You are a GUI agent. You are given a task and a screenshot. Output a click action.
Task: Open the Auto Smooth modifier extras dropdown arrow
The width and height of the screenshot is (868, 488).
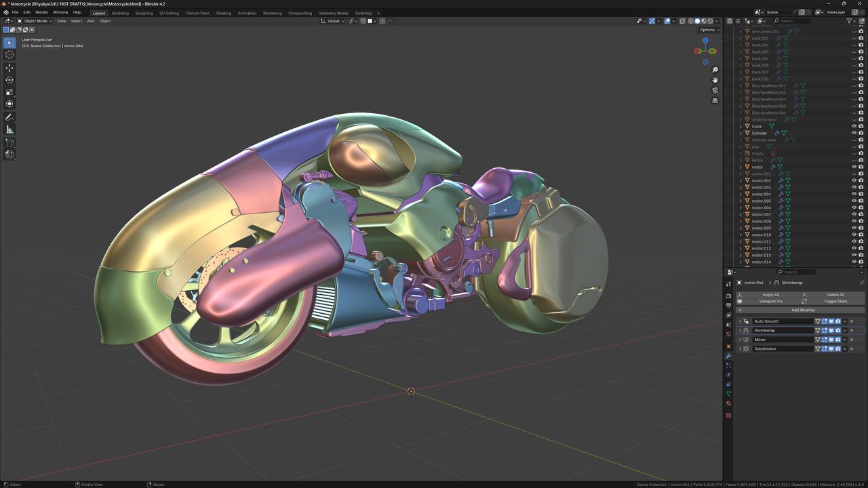click(845, 321)
